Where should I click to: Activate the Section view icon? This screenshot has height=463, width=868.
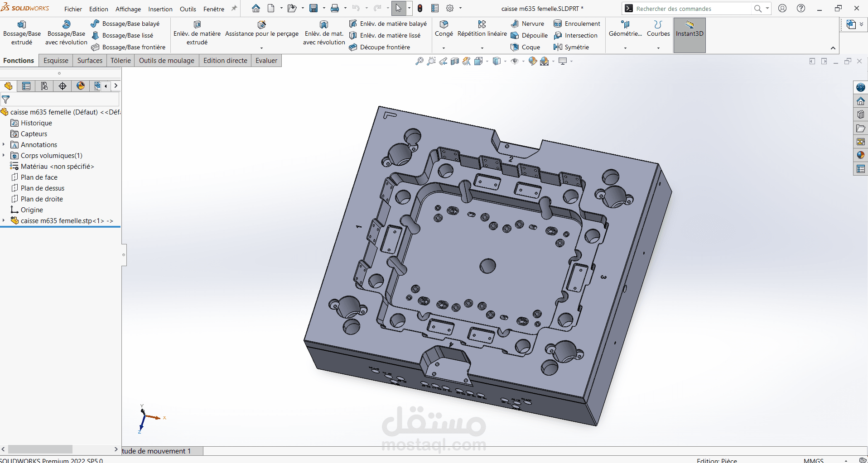coord(455,61)
